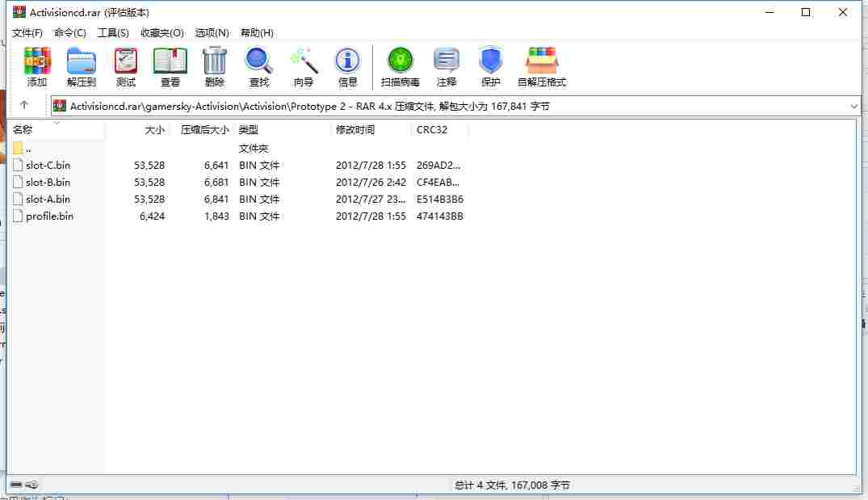868x500 pixels.
Task: Open the Commands (命令) menu
Action: [x=69, y=32]
